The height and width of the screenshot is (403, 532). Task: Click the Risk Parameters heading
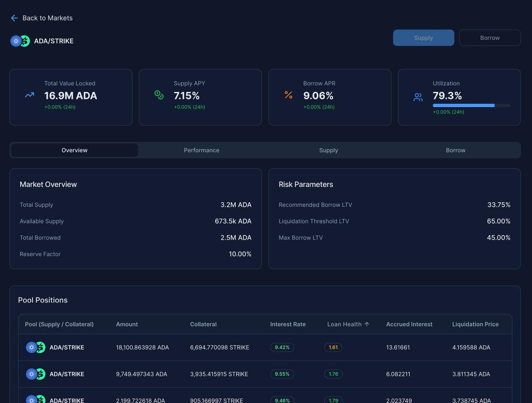coord(306,185)
